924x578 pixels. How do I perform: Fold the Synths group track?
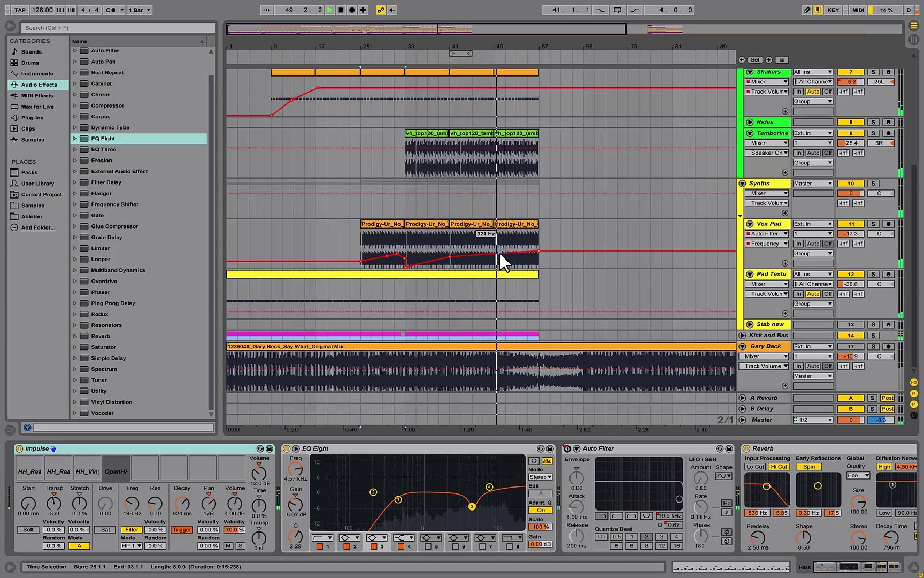pyautogui.click(x=743, y=184)
